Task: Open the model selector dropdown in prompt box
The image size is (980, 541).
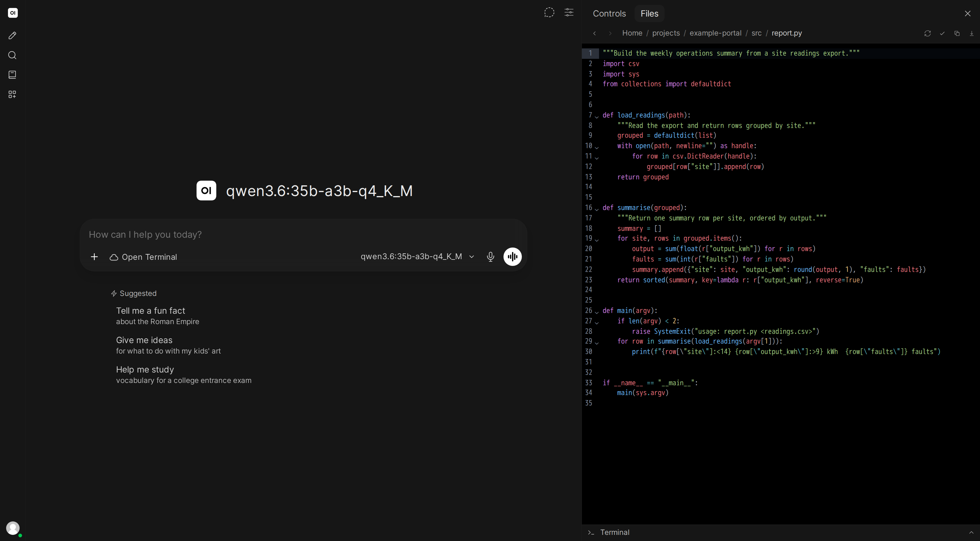Action: pos(417,256)
